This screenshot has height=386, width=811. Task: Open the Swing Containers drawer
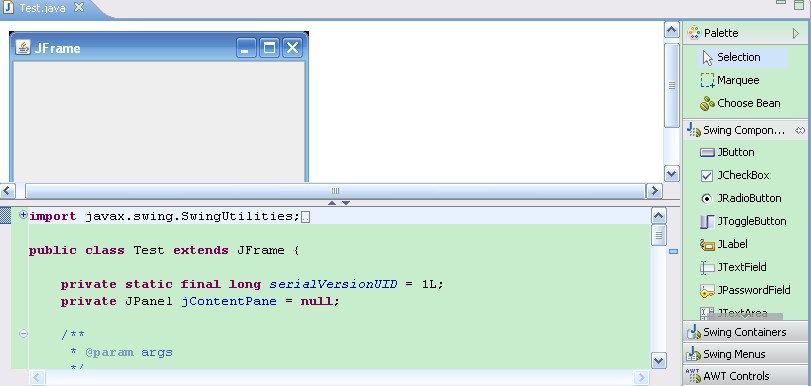tap(745, 332)
